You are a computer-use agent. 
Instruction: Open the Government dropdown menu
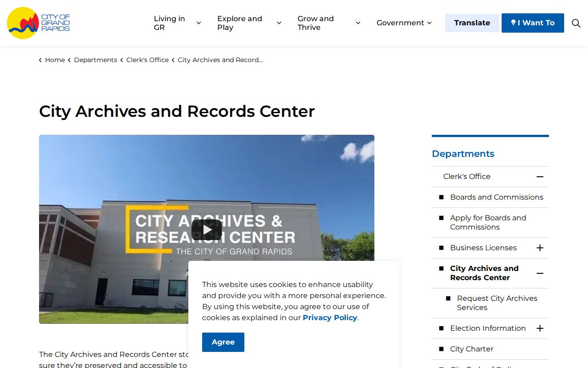[x=404, y=23]
